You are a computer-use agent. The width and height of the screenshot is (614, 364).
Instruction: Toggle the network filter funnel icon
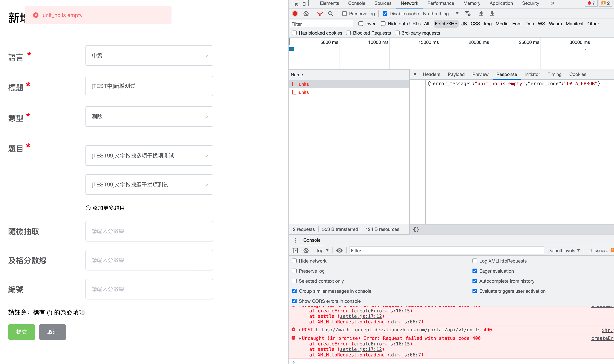(x=320, y=14)
